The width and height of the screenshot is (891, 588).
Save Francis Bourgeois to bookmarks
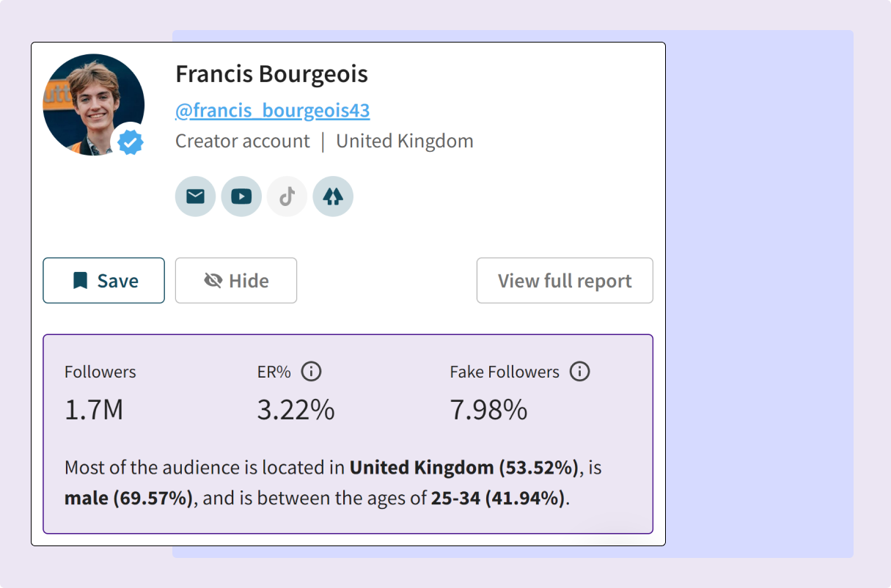tap(104, 280)
